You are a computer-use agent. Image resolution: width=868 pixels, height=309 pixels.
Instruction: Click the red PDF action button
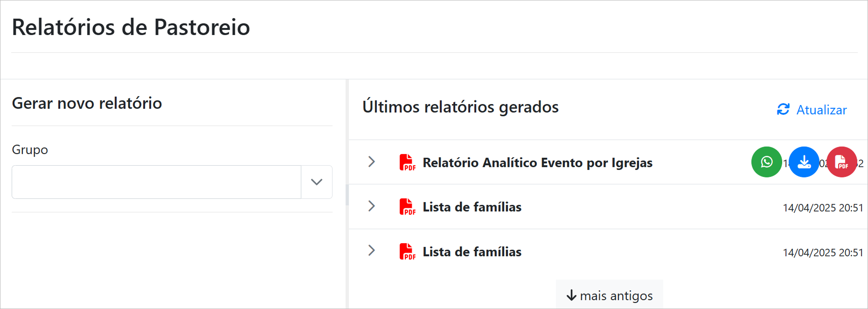(841, 162)
